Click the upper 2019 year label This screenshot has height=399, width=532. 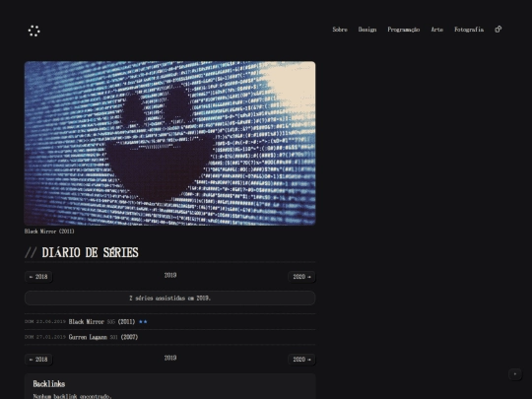coord(170,275)
